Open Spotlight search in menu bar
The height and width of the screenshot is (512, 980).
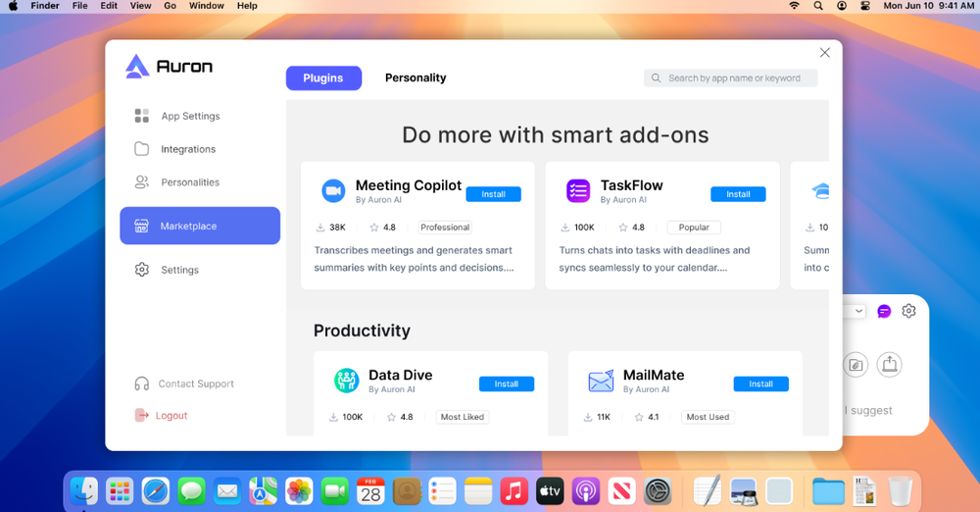[x=818, y=6]
